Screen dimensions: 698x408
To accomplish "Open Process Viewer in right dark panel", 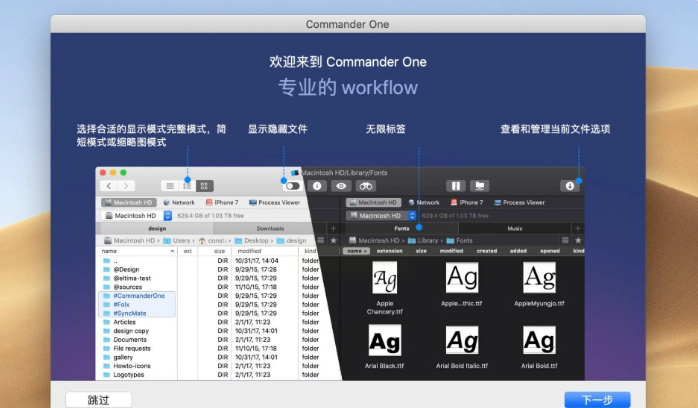I will click(519, 202).
